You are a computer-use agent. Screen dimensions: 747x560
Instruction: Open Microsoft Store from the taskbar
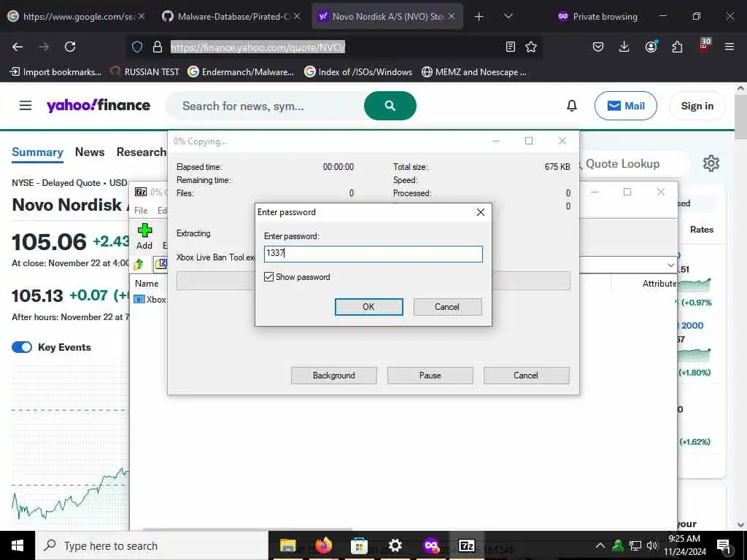pyautogui.click(x=359, y=545)
